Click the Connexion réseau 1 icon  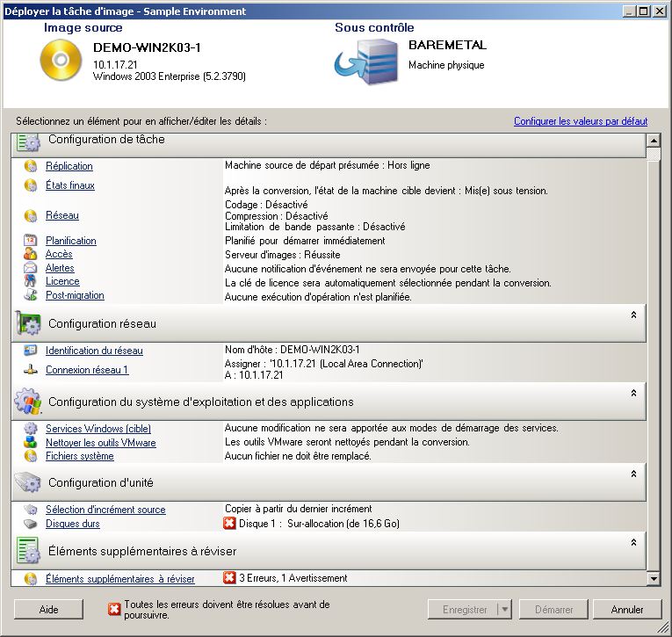click(x=30, y=370)
